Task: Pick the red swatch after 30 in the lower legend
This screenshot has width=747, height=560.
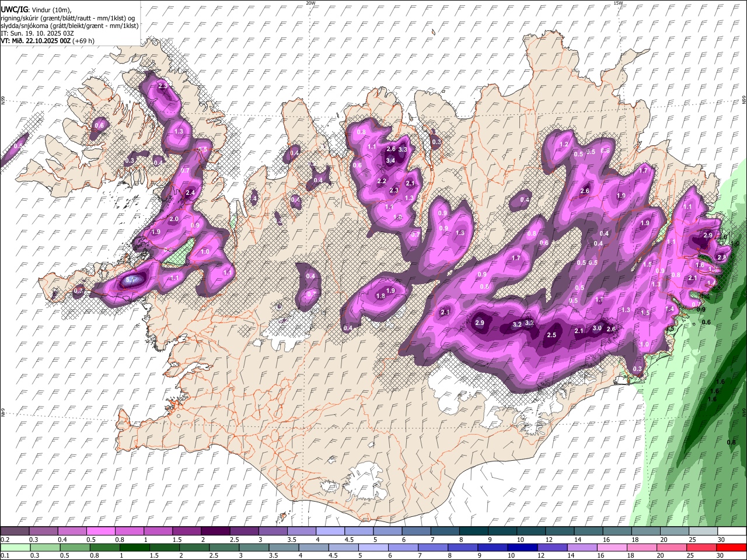Action: click(731, 548)
